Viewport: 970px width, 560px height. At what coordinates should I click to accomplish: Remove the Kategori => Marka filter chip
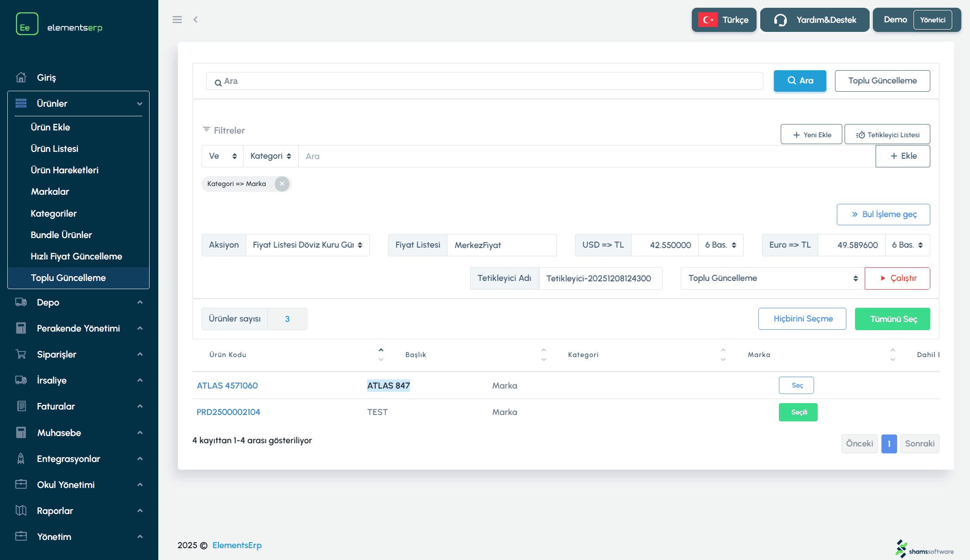(282, 184)
